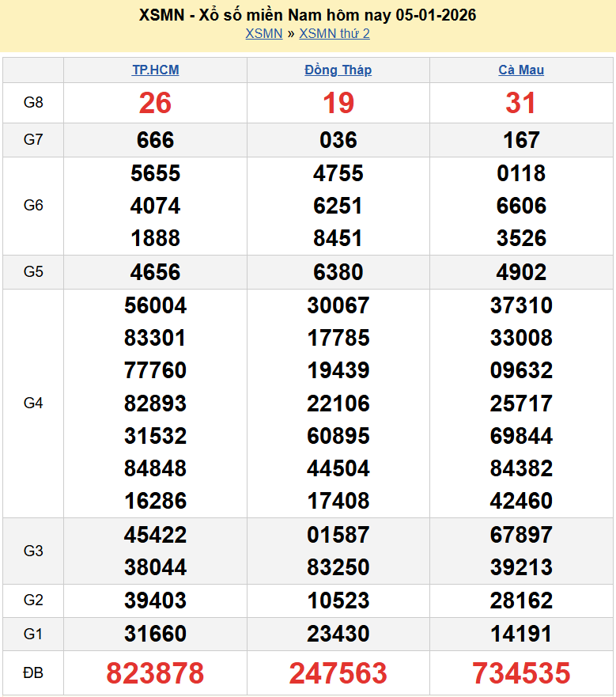Select Cà Mau G8 number 31
The image size is (616, 697).
pos(521,103)
